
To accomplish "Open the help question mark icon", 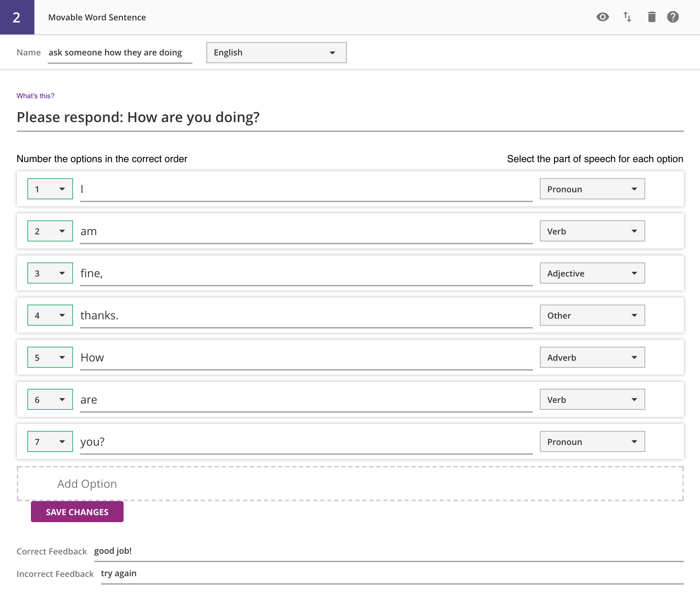I will point(673,17).
